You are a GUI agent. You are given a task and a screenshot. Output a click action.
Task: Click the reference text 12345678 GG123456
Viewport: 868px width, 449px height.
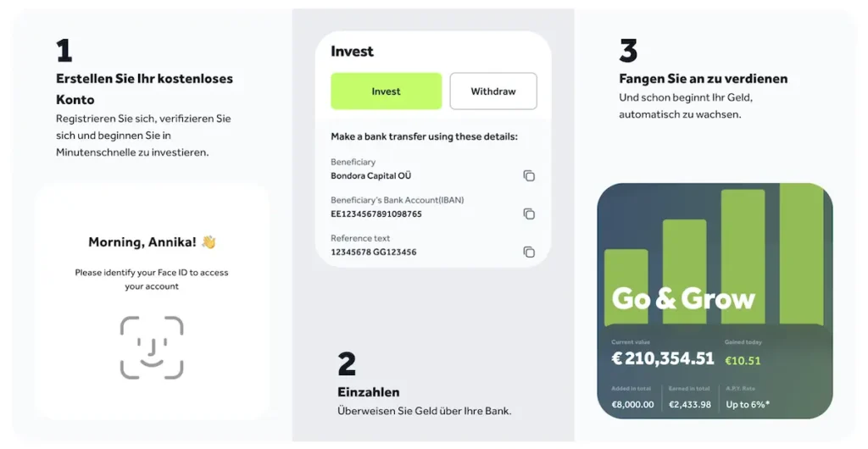pos(373,252)
